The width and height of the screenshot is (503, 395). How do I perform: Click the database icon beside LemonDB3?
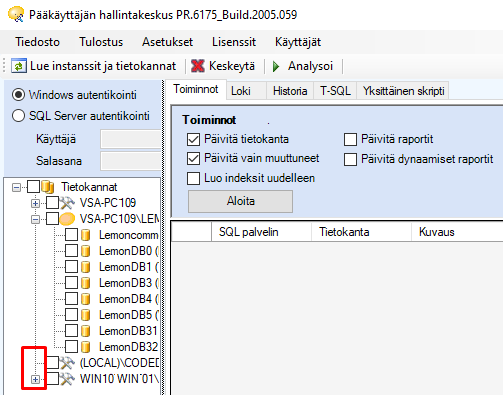coord(86,283)
